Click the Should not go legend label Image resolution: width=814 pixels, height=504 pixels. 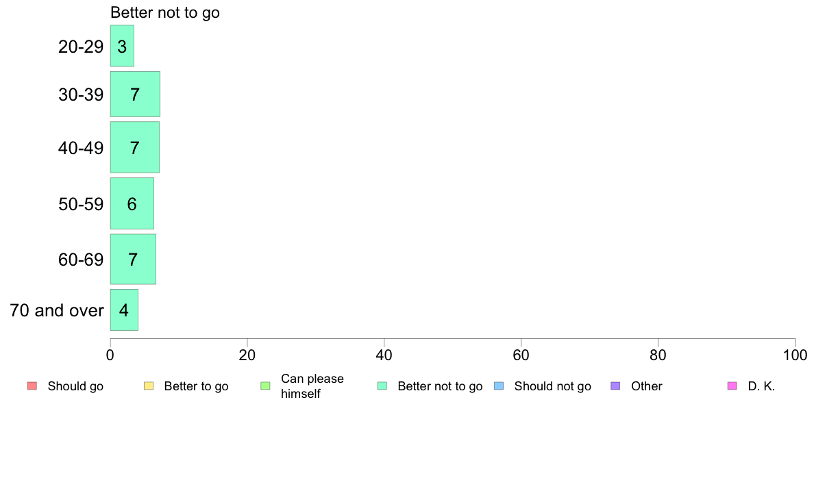coord(552,386)
